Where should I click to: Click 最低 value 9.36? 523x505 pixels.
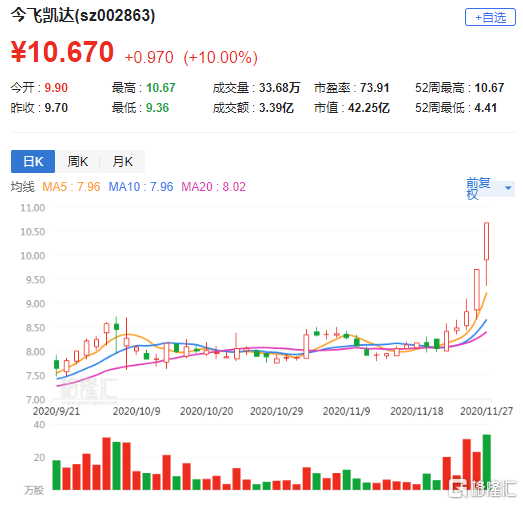tap(157, 108)
